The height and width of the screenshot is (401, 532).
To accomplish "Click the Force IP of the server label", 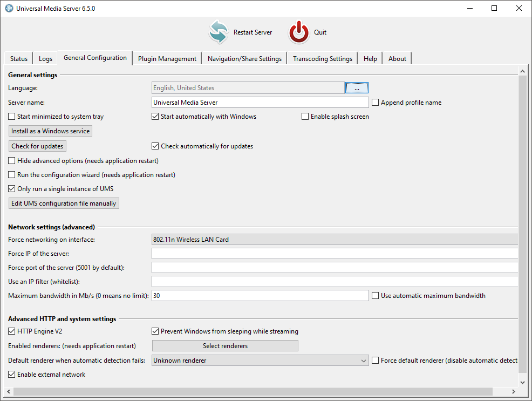I will point(39,254).
